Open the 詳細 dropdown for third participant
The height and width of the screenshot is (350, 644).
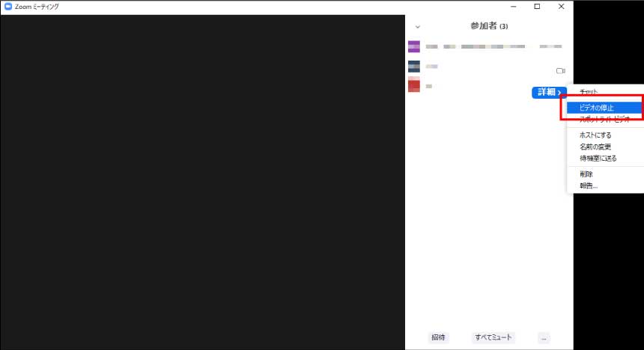tap(549, 92)
